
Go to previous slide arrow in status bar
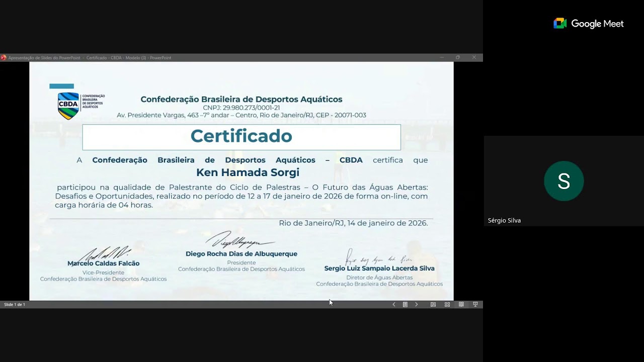(393, 304)
